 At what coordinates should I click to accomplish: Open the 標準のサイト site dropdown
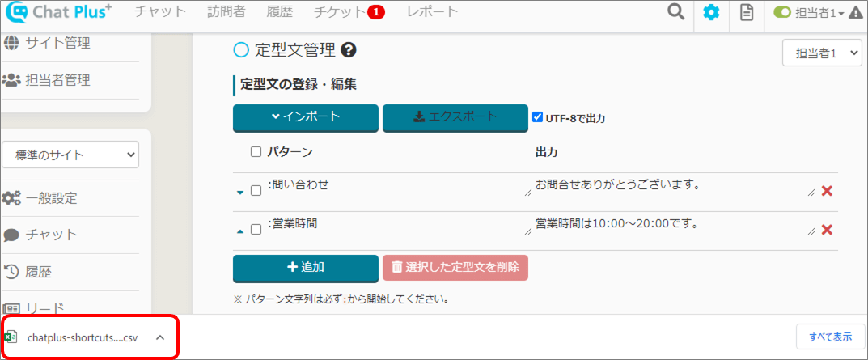tap(70, 155)
